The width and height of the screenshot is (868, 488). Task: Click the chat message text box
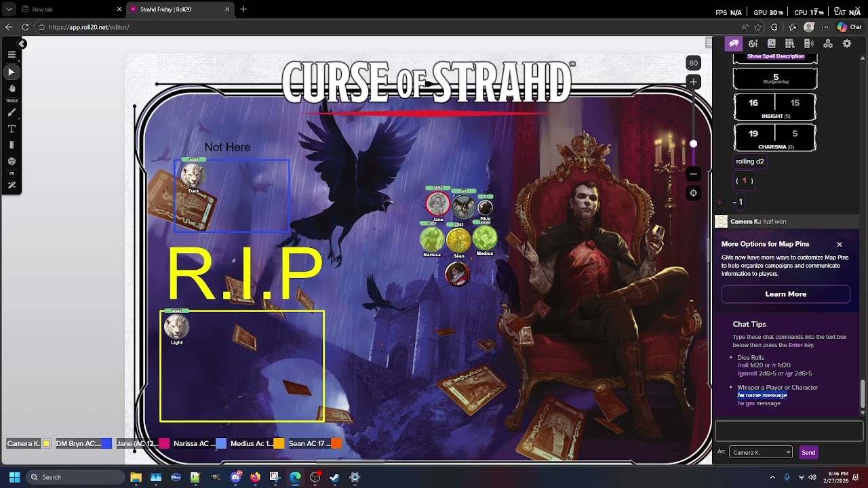789,431
